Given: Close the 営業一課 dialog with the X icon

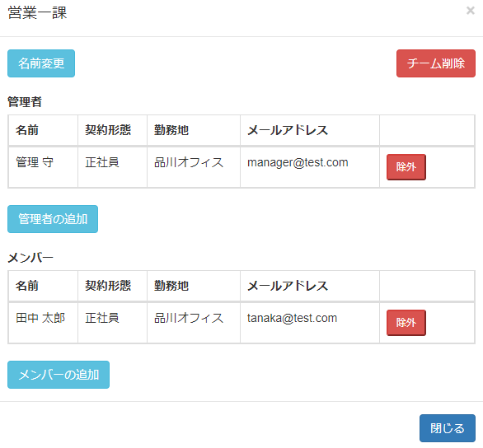Looking at the screenshot, I should [x=470, y=11].
